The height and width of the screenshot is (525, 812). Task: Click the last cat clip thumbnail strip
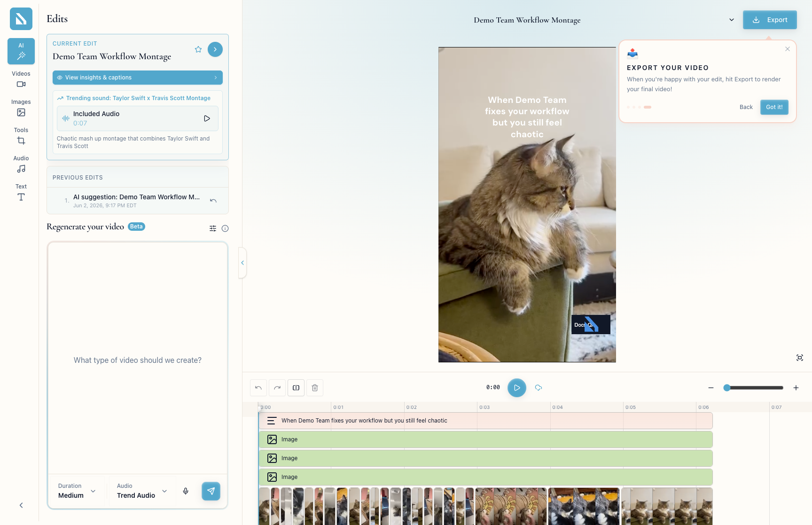pyautogui.click(x=667, y=506)
